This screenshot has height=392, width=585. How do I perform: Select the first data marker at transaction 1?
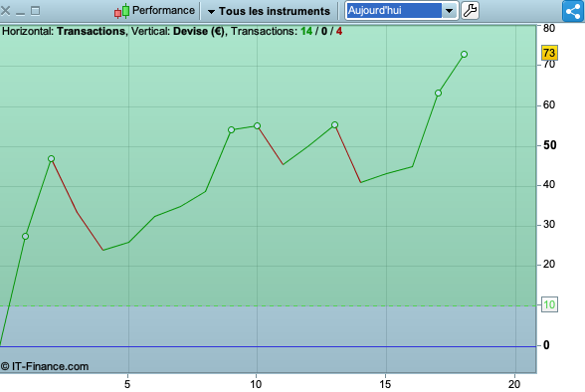click(x=26, y=236)
